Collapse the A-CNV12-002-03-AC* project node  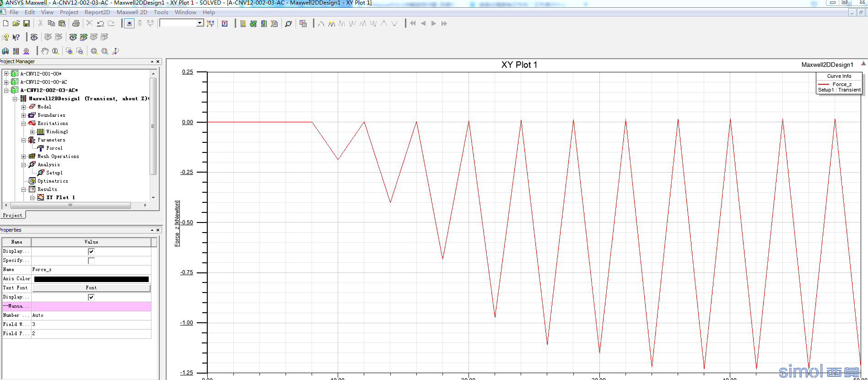pyautogui.click(x=6, y=90)
